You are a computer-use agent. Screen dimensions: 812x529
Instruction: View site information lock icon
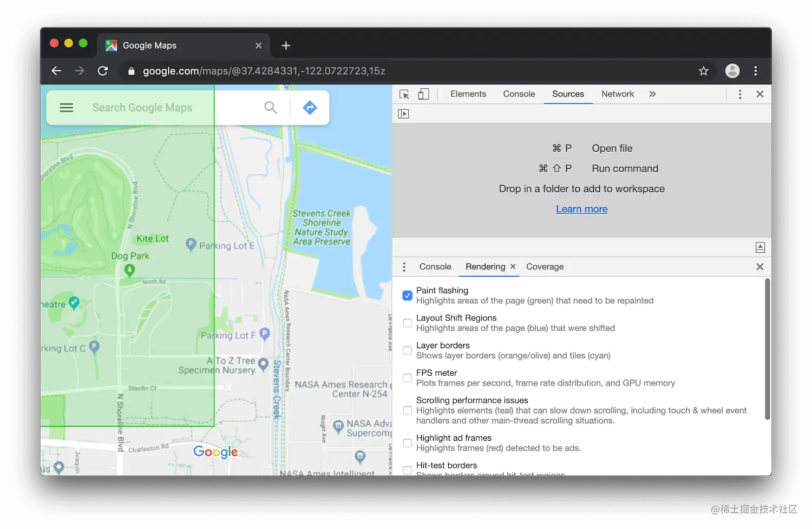coord(131,71)
